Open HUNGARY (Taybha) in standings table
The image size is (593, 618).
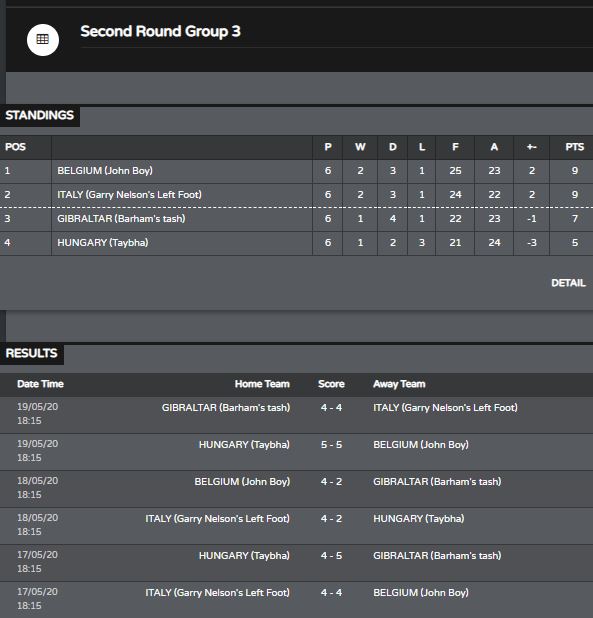coord(102,243)
